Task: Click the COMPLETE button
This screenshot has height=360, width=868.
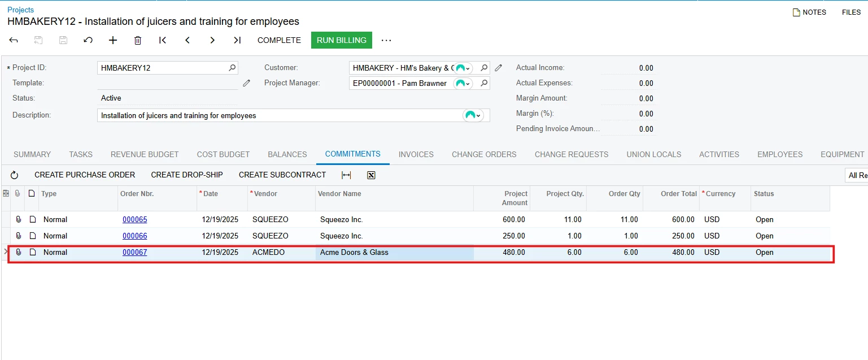Action: (279, 40)
